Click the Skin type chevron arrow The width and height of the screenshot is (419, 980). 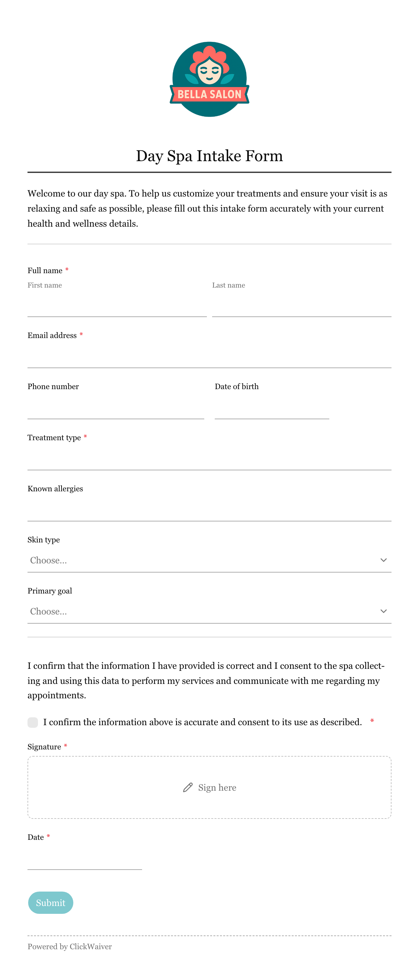(383, 560)
